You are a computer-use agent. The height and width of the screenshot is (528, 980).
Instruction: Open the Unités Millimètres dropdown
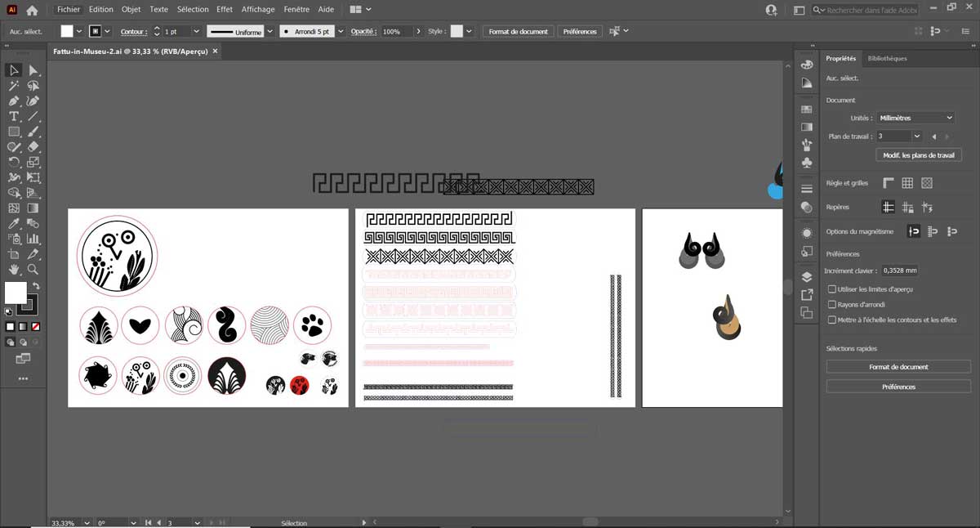(915, 118)
